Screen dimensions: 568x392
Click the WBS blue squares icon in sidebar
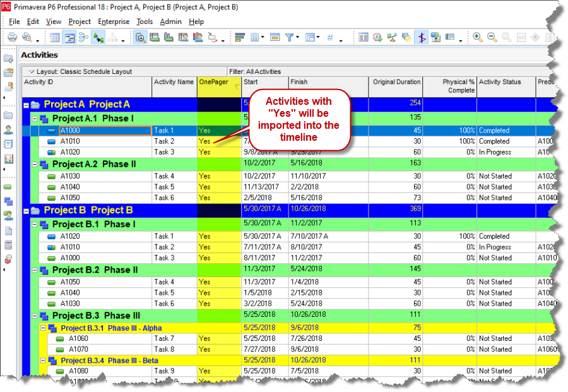(x=8, y=201)
